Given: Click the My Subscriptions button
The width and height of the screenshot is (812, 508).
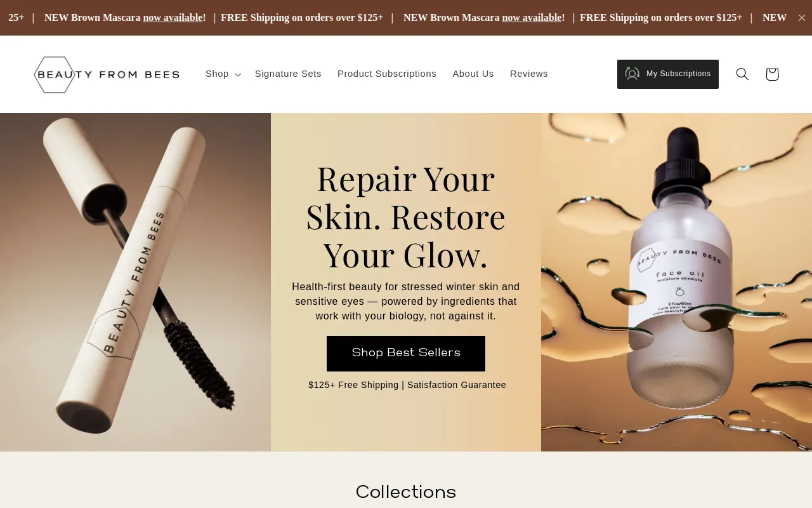Looking at the screenshot, I should click(x=668, y=74).
